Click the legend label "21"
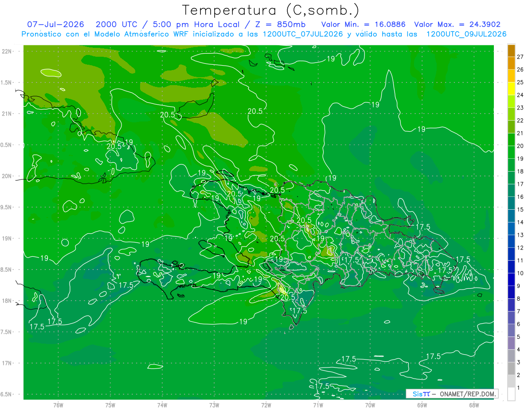 [x=520, y=133]
